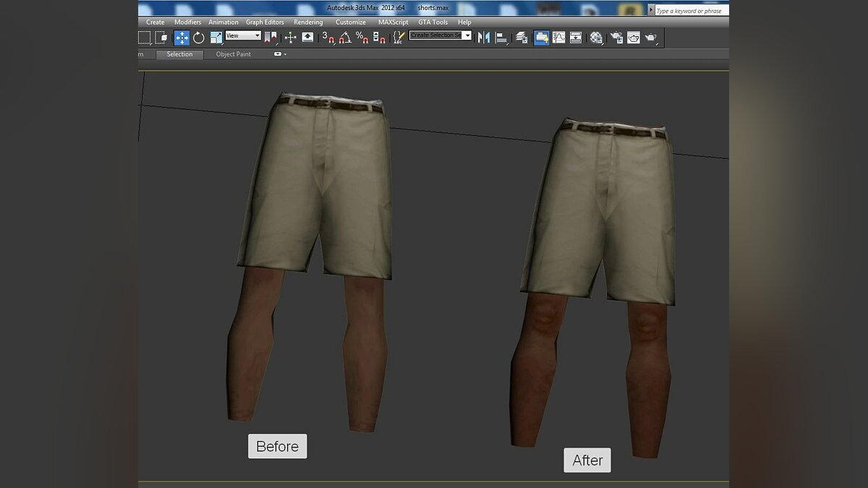Toggle Angle Snap on or off
This screenshot has height=488, width=868.
[x=345, y=38]
